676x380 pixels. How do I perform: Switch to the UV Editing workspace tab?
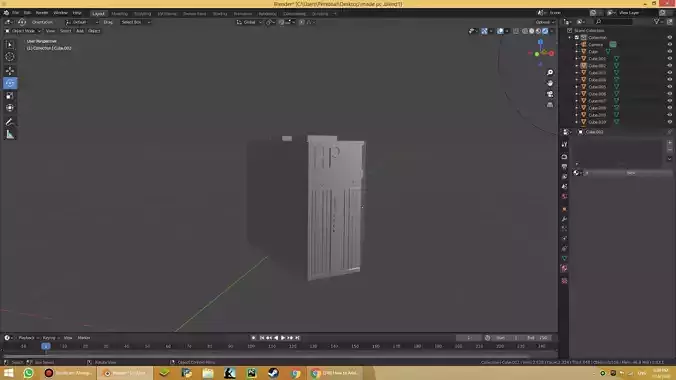click(167, 14)
